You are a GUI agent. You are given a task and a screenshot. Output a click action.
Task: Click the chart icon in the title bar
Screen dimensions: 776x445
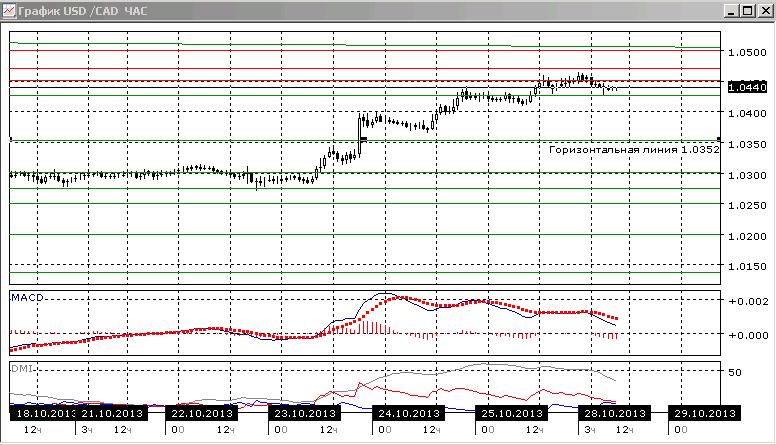pos(9,10)
